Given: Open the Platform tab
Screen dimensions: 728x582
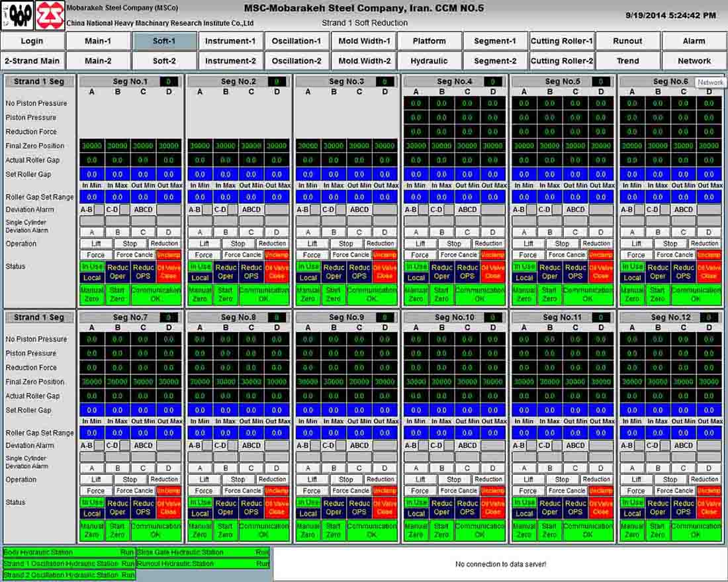Looking at the screenshot, I should pos(430,41).
